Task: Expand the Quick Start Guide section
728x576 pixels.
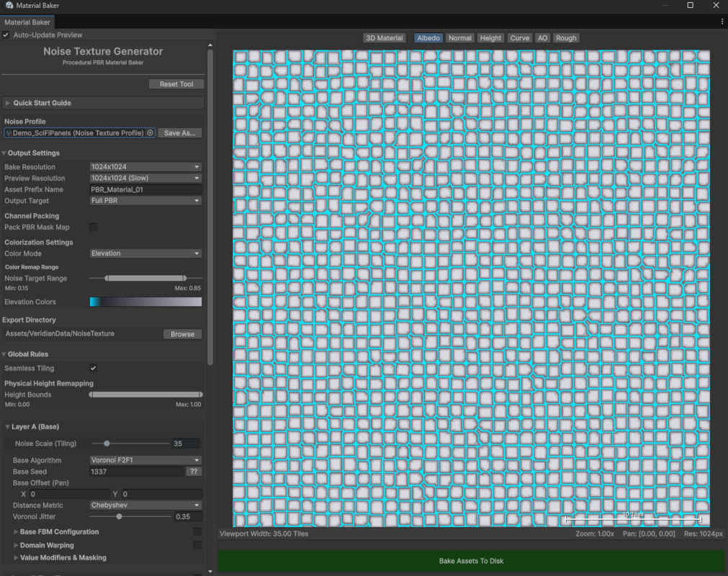Action: pyautogui.click(x=103, y=103)
